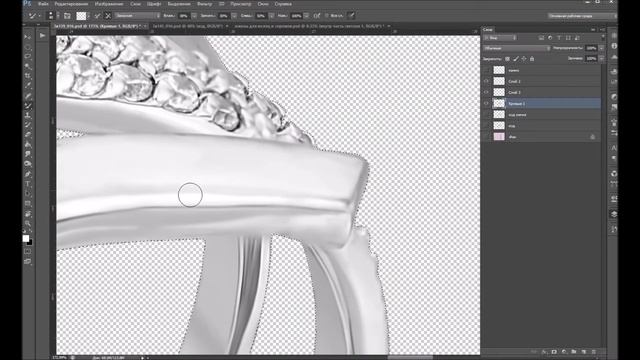Select the Dodge tool
Screen dimensions: 640x360
pyautogui.click(x=28, y=164)
